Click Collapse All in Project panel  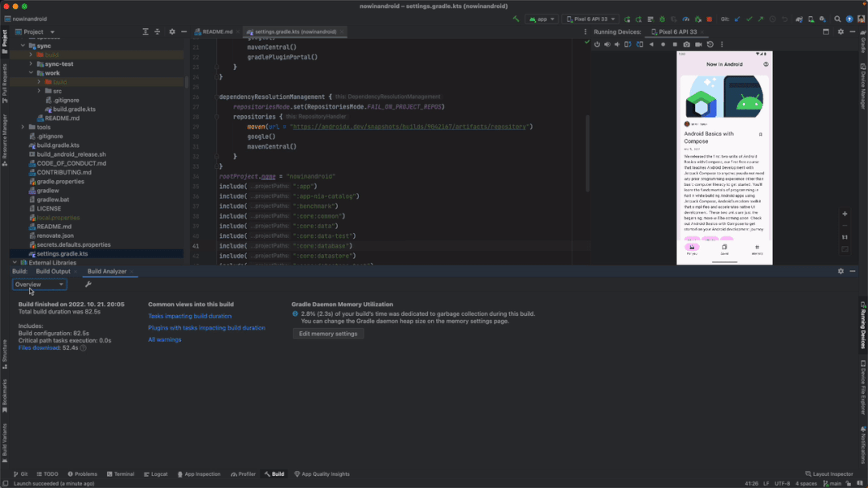tap(157, 31)
